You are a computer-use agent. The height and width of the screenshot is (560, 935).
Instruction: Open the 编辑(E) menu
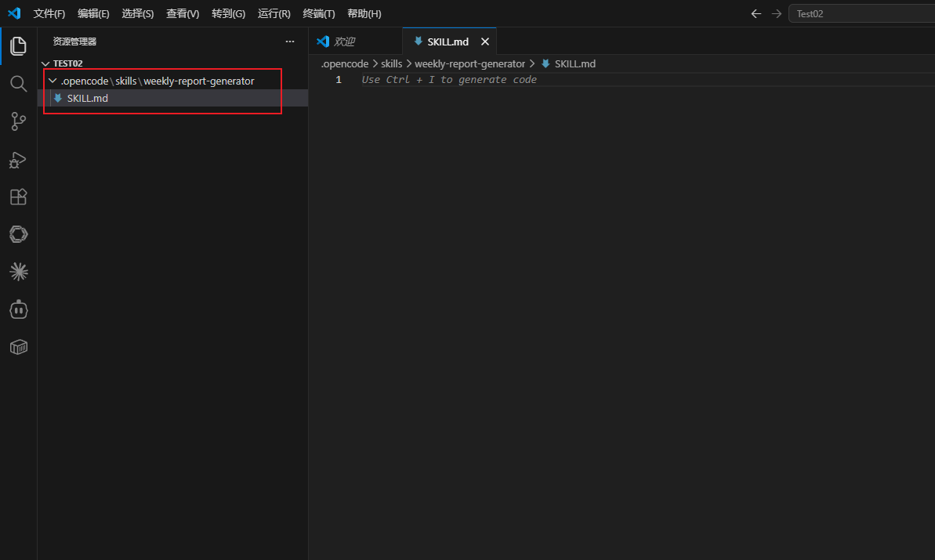pyautogui.click(x=93, y=13)
